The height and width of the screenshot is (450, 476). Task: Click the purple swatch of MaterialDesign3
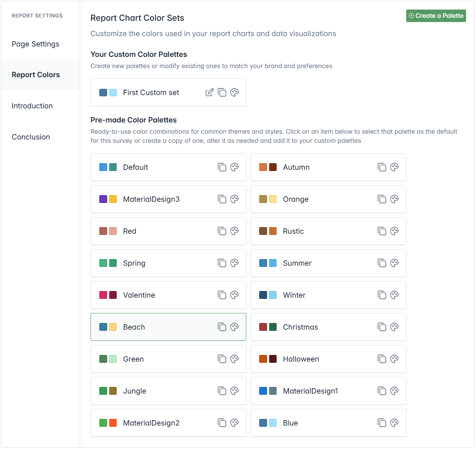pos(103,199)
